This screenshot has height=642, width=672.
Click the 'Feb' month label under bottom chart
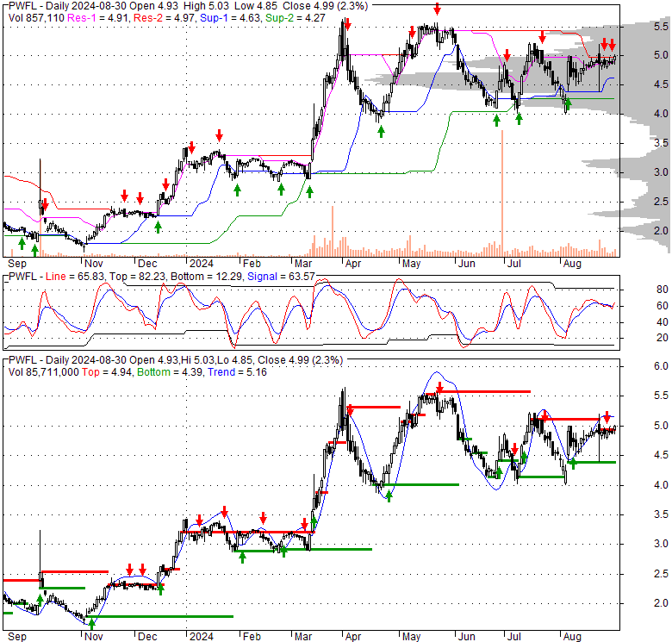252,637
